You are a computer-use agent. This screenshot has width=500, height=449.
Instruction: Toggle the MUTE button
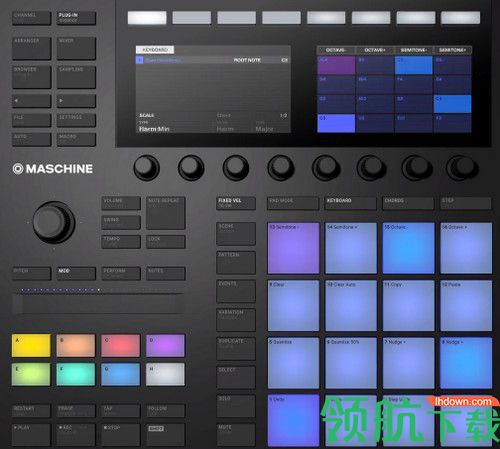(x=236, y=435)
